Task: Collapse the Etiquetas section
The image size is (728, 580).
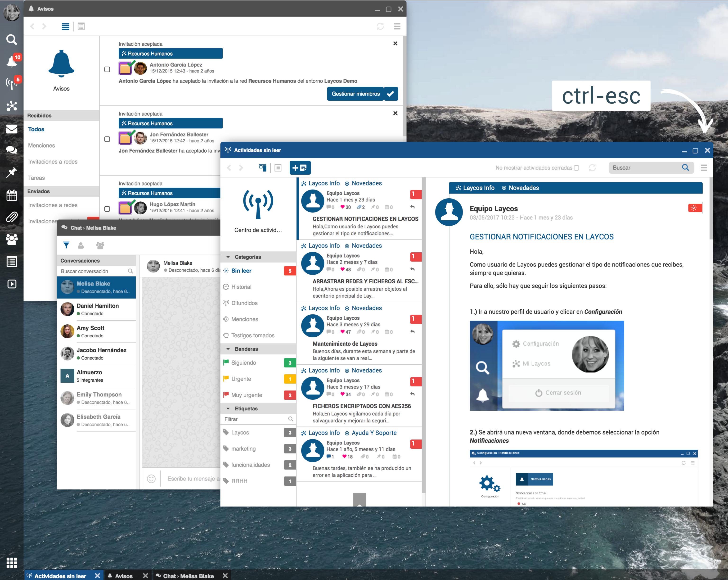Action: pos(228,408)
